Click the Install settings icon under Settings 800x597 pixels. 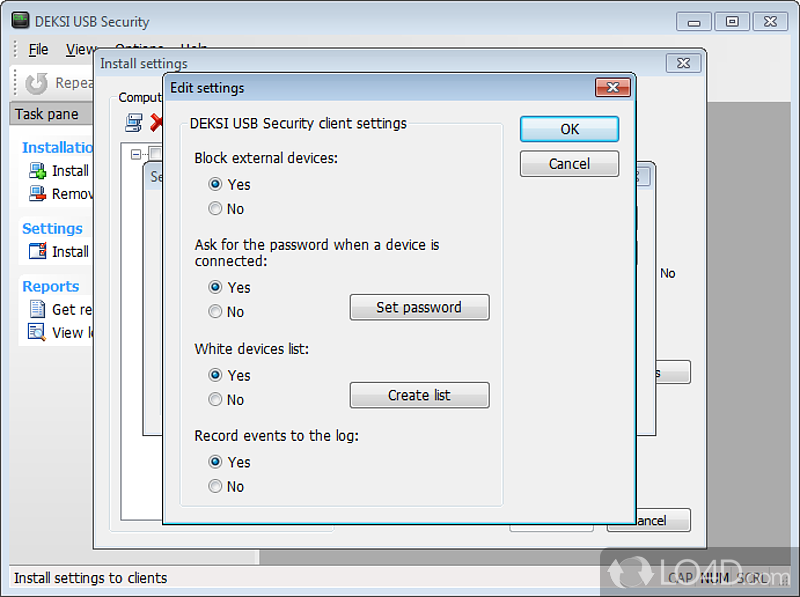tap(37, 251)
